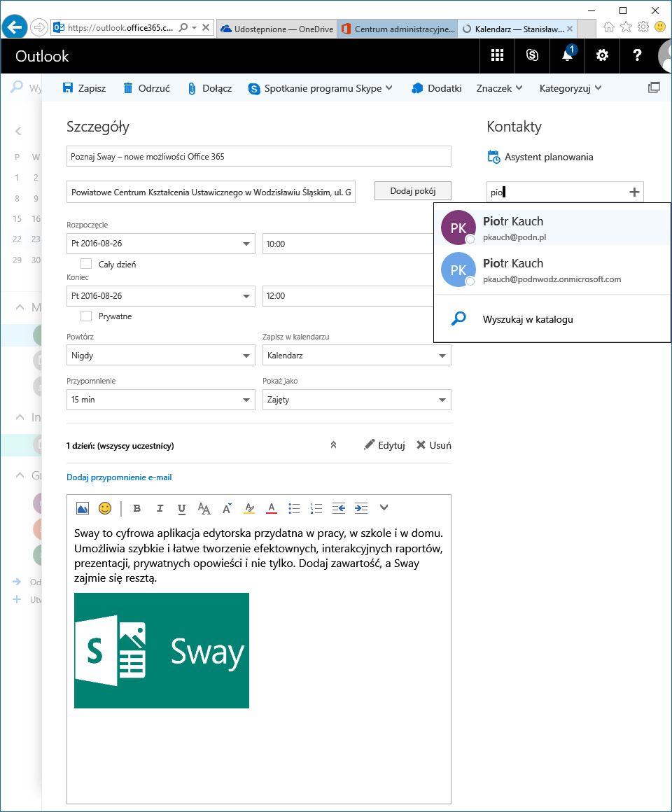Apply bulleted list formatting

(294, 508)
